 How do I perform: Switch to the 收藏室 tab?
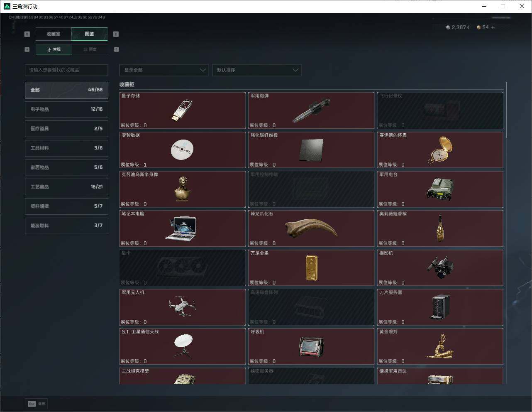coord(54,34)
